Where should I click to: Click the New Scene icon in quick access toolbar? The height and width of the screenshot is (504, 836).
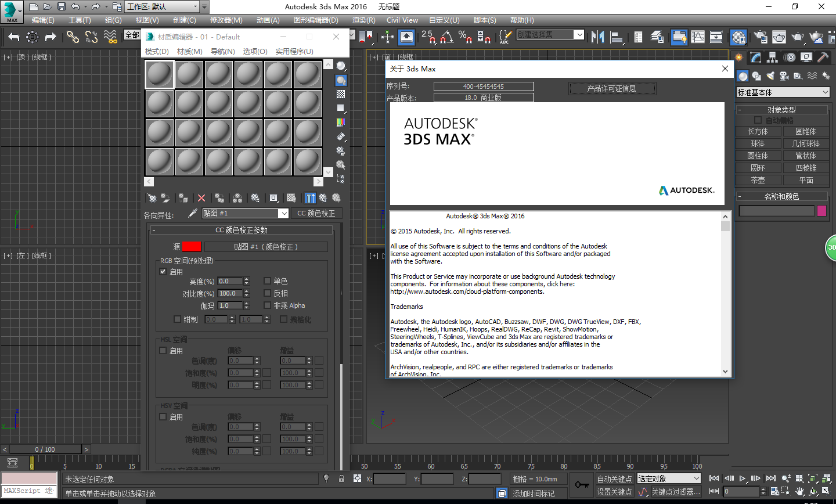pos(34,7)
